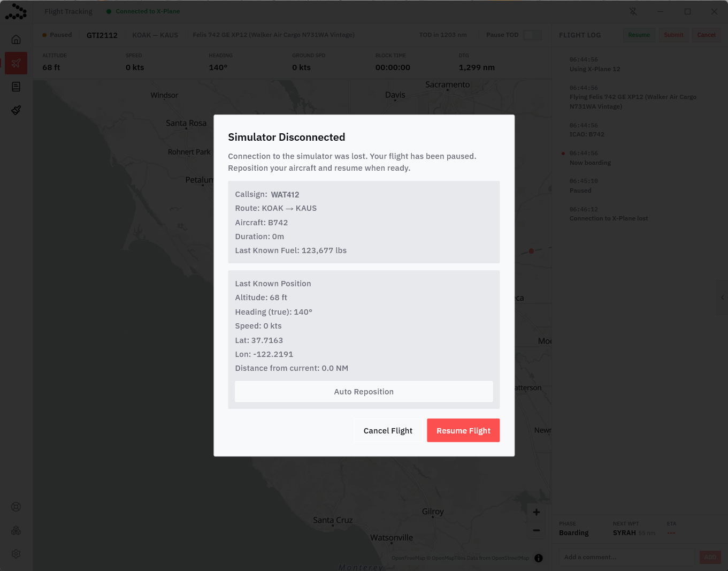Open the support lifebuoy icon
The height and width of the screenshot is (571, 728).
pyautogui.click(x=16, y=507)
